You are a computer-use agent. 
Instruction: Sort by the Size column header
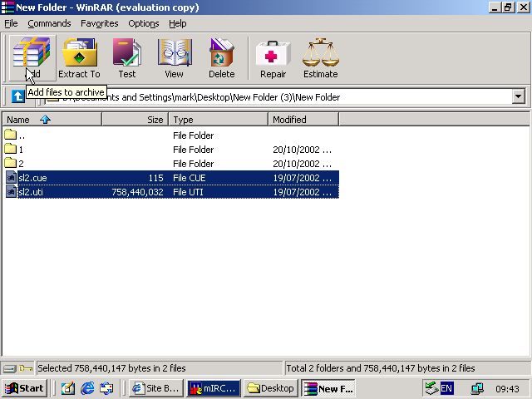click(x=135, y=120)
